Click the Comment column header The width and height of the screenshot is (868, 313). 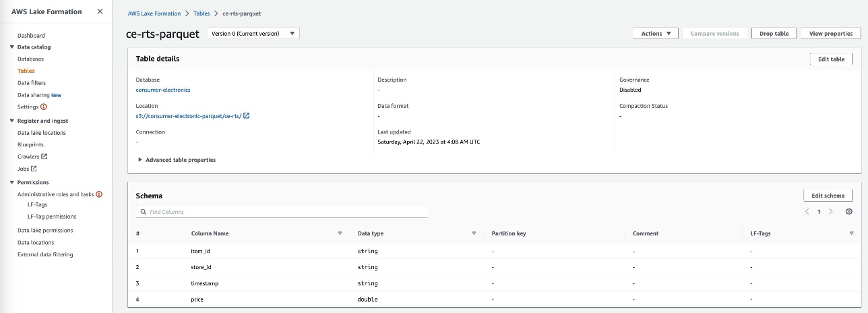click(x=646, y=233)
